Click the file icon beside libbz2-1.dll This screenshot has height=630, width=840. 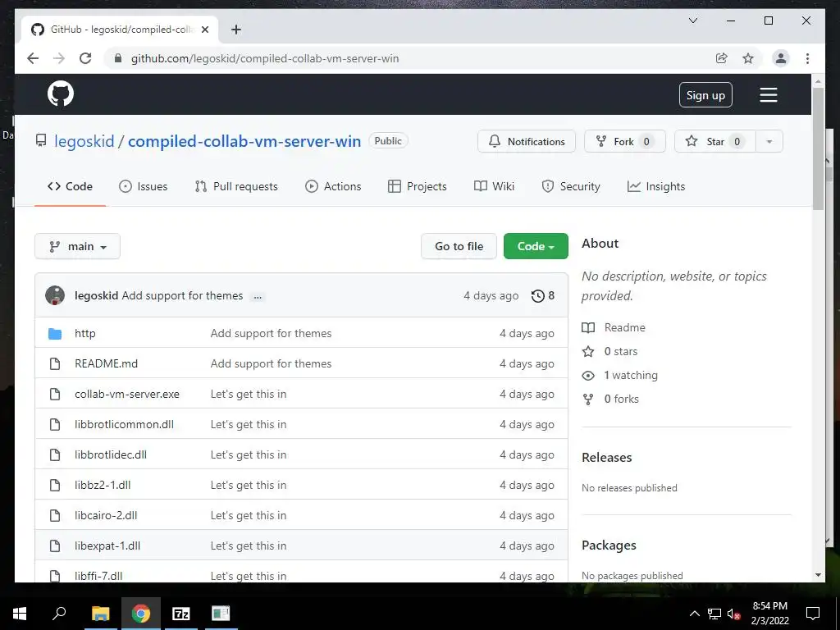(55, 486)
